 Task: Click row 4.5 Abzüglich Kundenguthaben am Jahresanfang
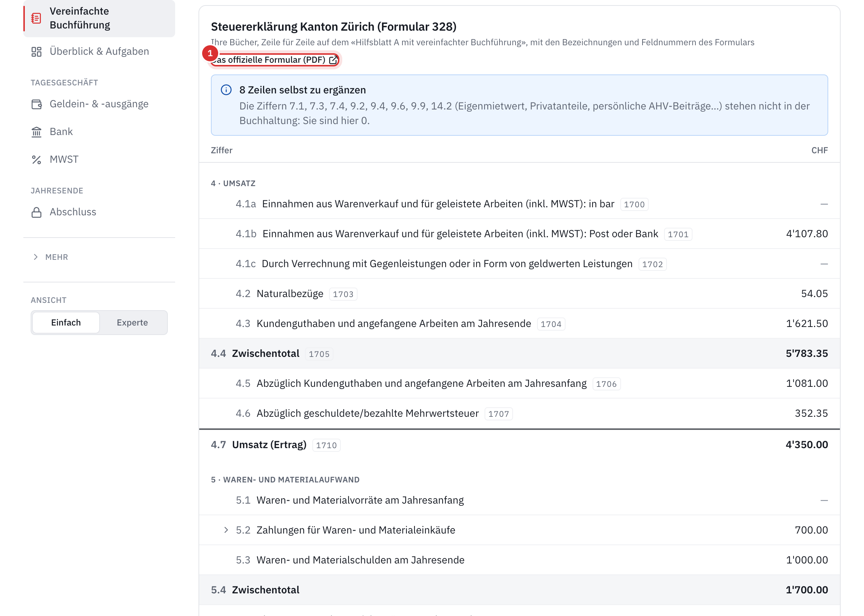(x=519, y=384)
